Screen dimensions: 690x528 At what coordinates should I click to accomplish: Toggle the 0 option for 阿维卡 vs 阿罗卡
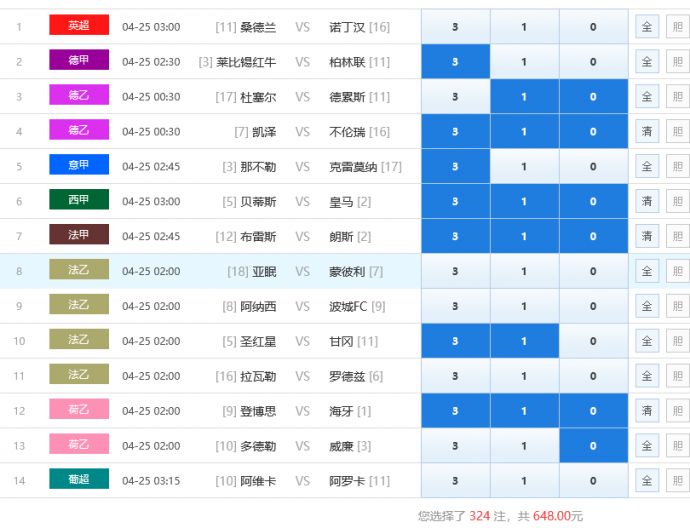pos(593,481)
